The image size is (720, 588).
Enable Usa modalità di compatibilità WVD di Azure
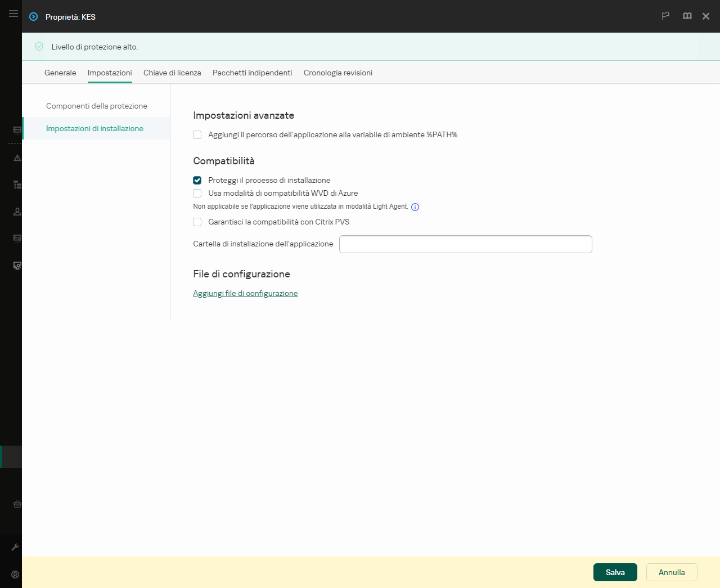click(197, 193)
